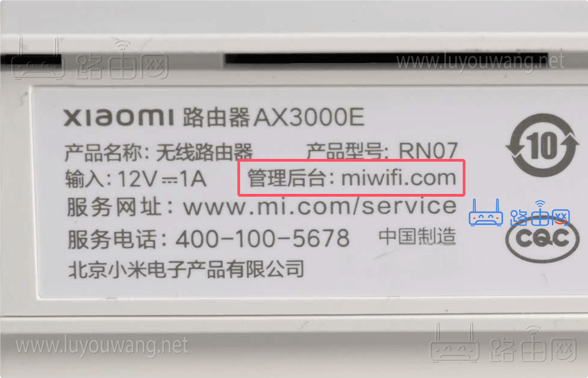Click the 中国制造 text
The height and width of the screenshot is (378, 588).
tap(417, 237)
